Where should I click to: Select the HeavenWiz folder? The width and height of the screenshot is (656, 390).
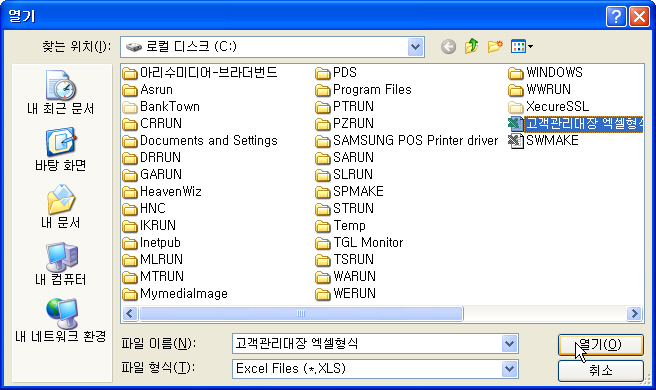[162, 192]
